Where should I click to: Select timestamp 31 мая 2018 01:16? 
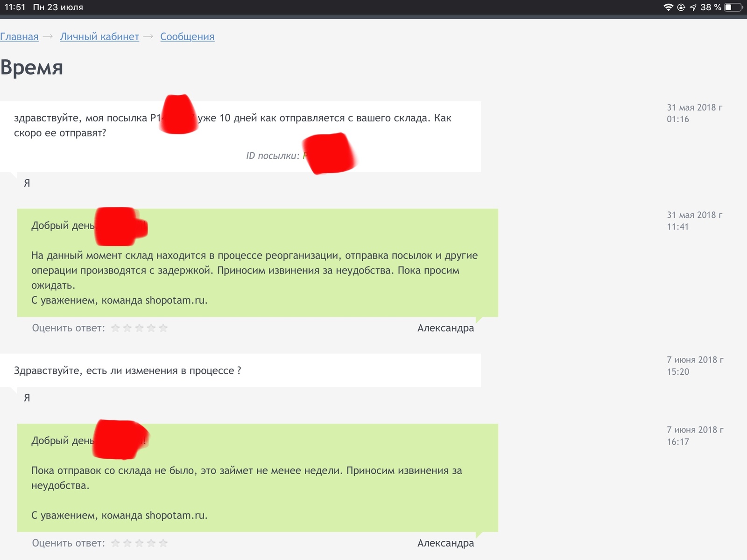click(694, 113)
